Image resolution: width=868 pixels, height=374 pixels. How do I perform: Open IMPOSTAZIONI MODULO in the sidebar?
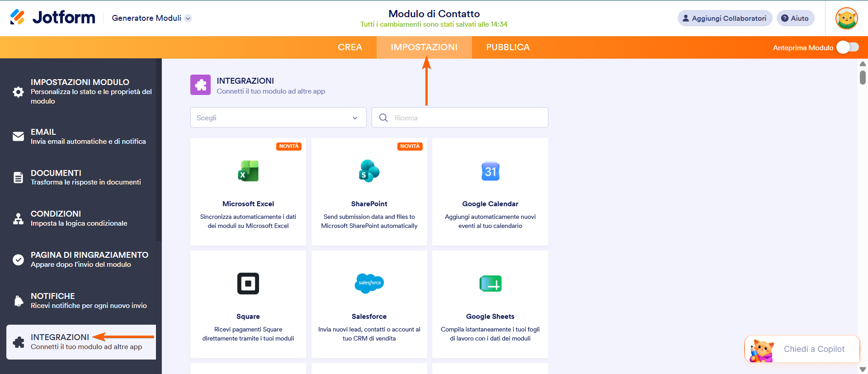[81, 91]
